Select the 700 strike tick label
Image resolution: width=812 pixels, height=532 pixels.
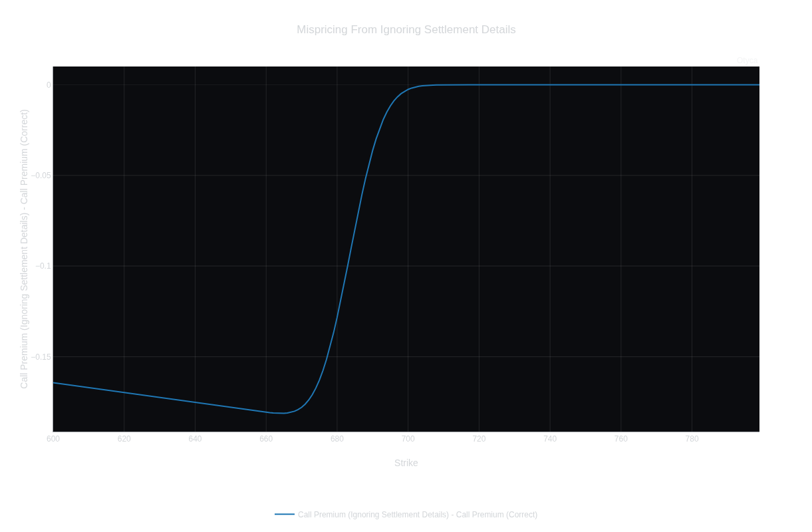tap(408, 439)
